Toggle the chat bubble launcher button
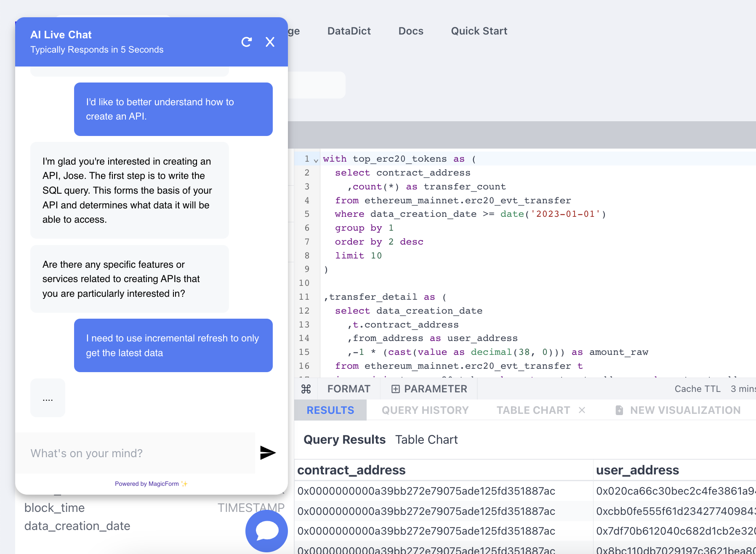756x554 pixels. point(266,530)
